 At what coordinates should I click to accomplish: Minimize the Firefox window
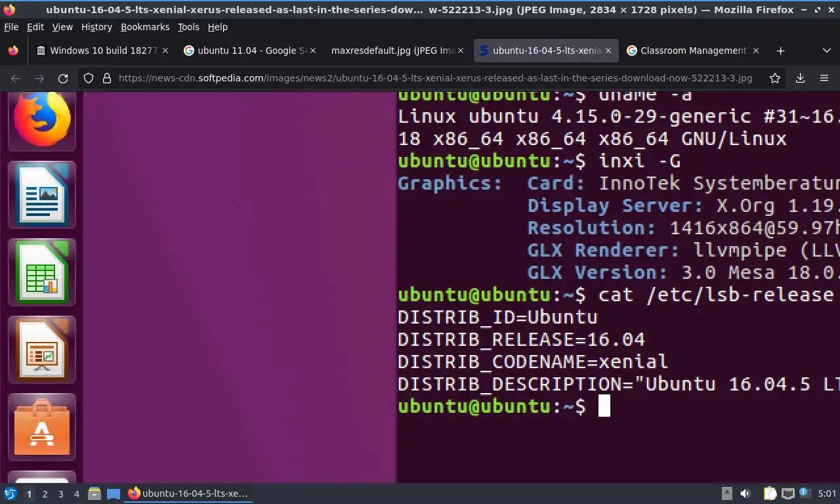click(x=805, y=10)
